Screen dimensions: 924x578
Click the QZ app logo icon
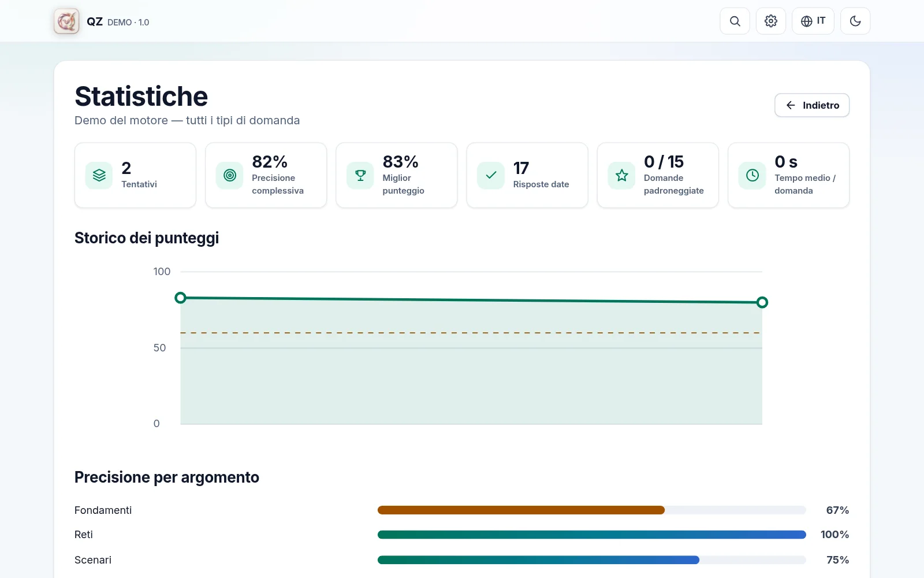(66, 21)
